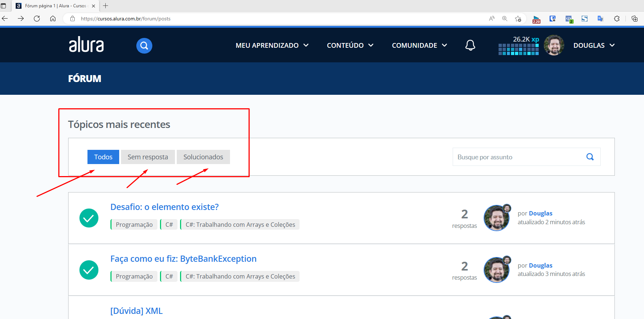Screen dimensions: 644x319
Task: Click author avatar on Desafio topic
Action: 496,218
